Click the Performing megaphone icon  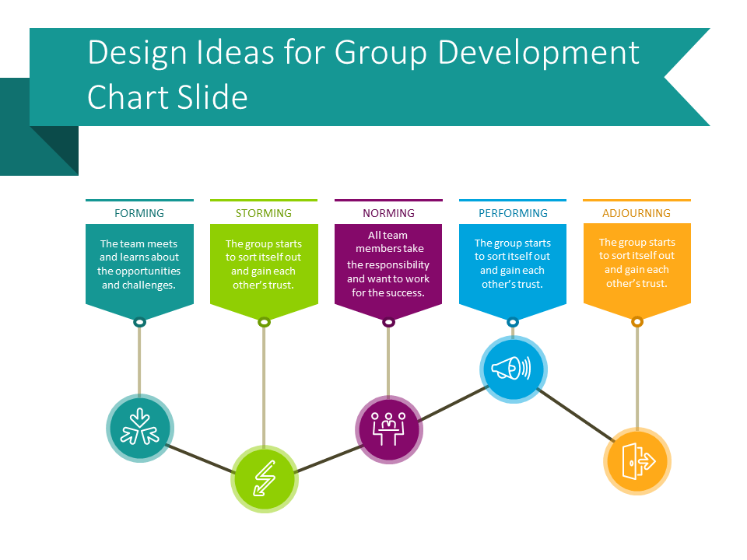pyautogui.click(x=513, y=369)
